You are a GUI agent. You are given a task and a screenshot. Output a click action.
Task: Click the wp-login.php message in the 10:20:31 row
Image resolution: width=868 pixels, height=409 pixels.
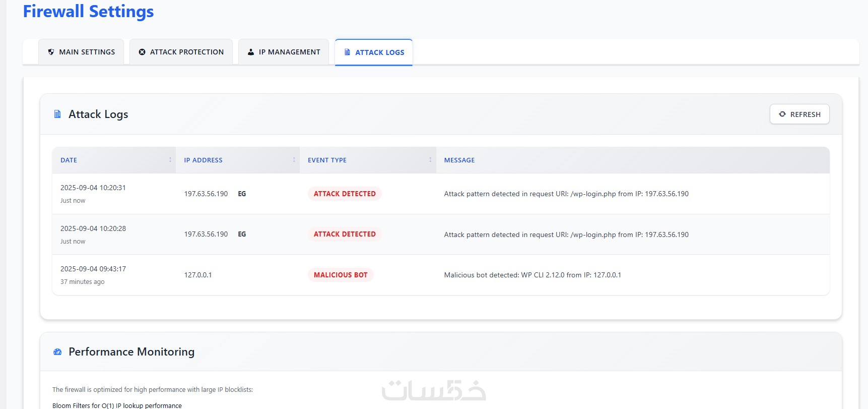click(x=566, y=194)
